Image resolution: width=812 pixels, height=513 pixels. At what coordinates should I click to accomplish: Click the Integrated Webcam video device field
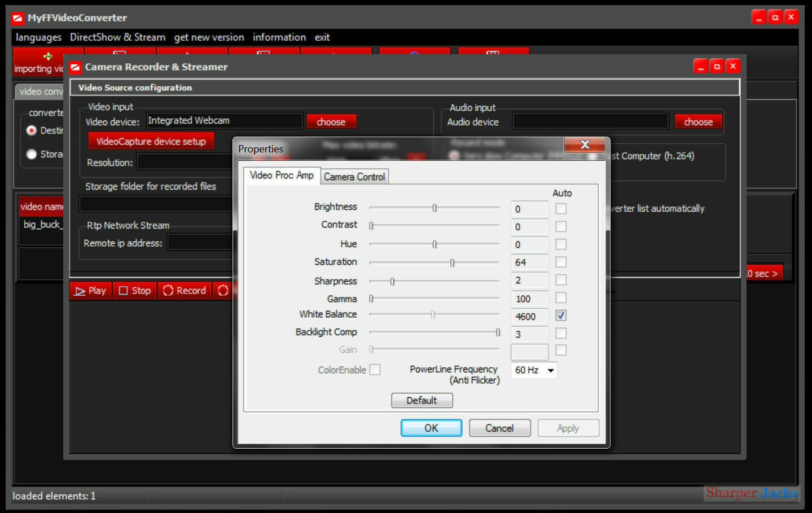click(x=225, y=121)
